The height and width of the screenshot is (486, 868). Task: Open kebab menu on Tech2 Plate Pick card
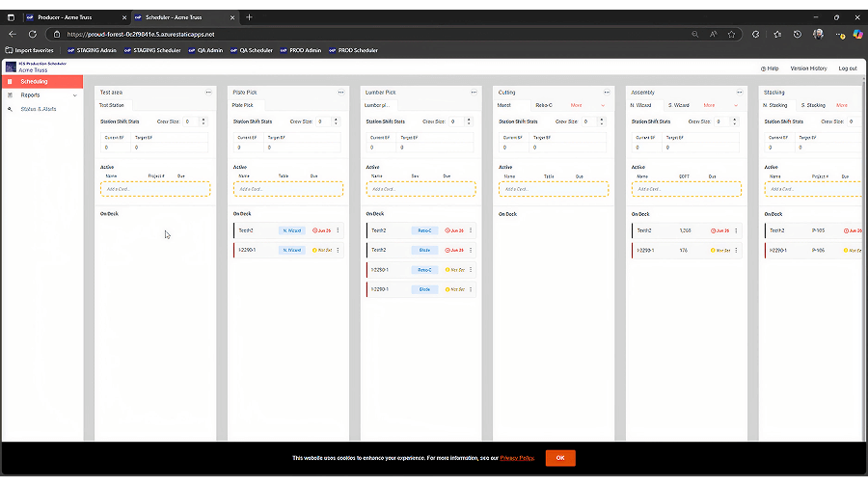338,230
